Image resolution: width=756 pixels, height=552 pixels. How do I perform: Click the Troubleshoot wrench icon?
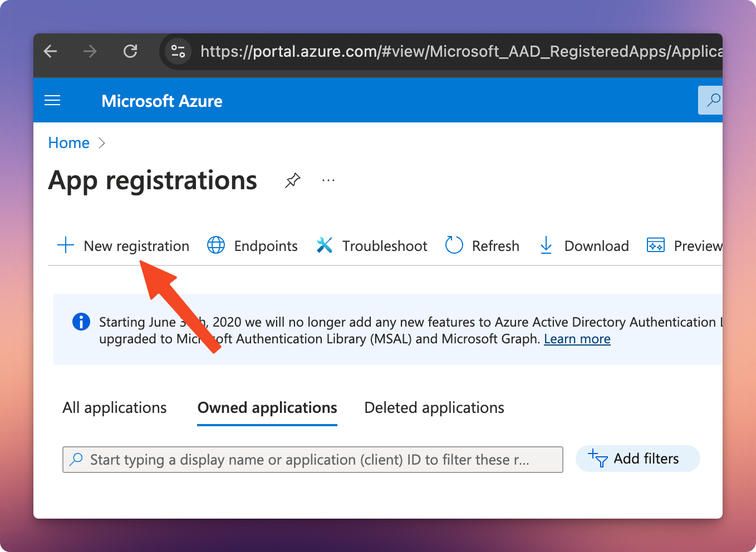point(325,245)
